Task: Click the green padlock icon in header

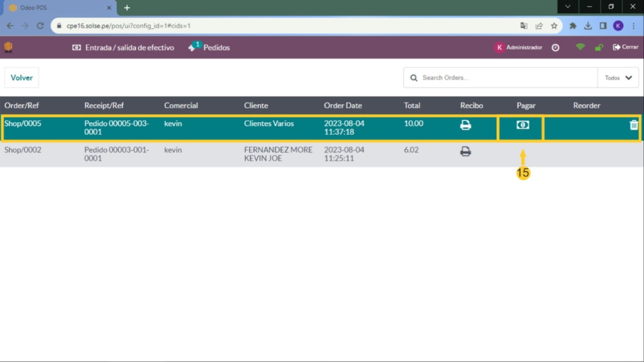Action: [599, 47]
